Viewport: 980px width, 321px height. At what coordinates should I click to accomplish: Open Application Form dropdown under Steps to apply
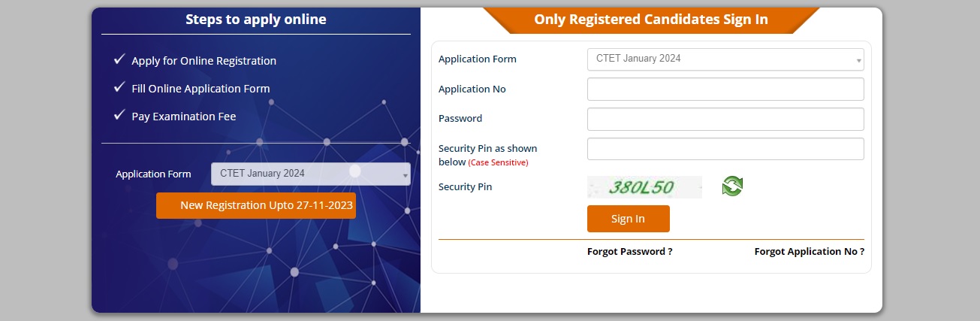click(x=310, y=174)
